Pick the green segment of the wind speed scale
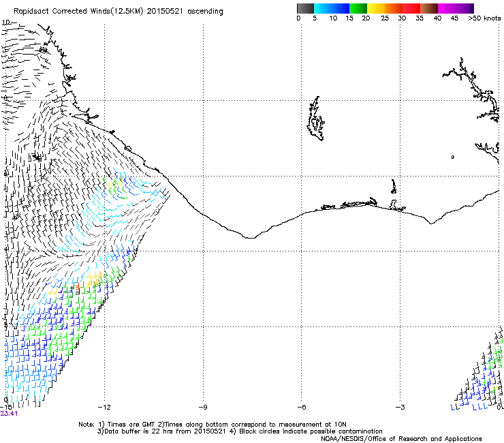 tap(358, 8)
